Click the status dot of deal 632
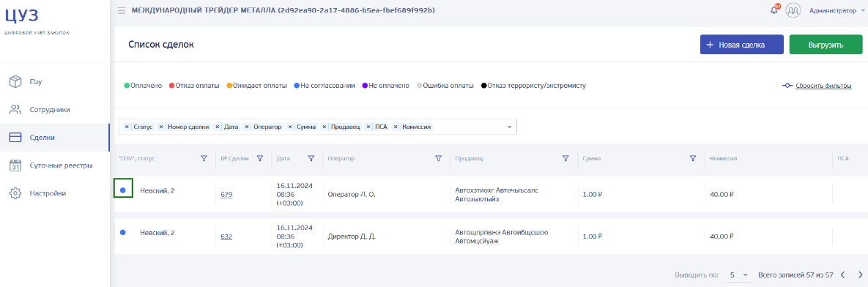 coord(123,232)
